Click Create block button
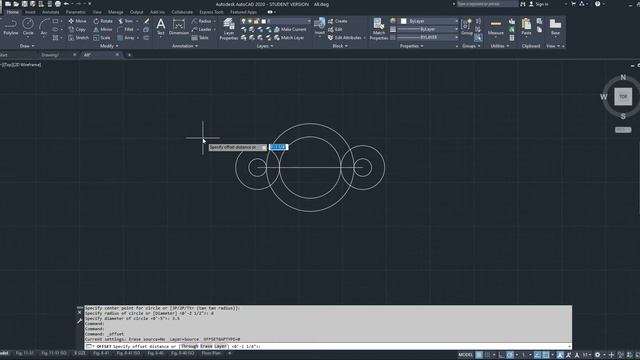Viewport: 640px width, 360px height. pyautogui.click(x=338, y=21)
